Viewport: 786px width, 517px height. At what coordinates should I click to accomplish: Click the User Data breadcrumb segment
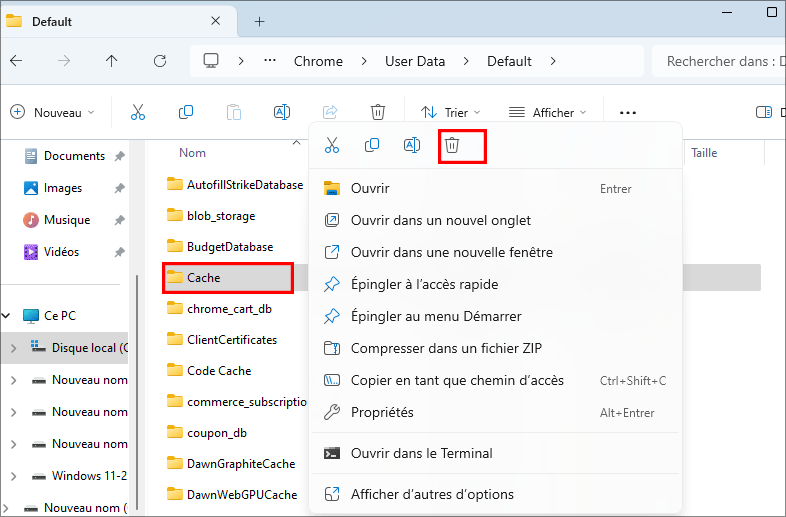tap(415, 61)
